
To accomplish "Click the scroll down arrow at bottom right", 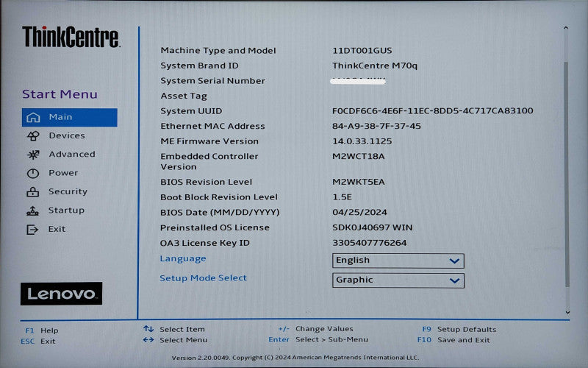I will pos(567,312).
